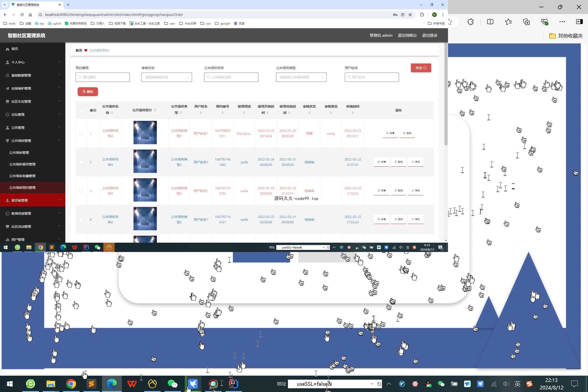Click Chrome's reload page icon
588x392 pixels.
pyautogui.click(x=22, y=15)
